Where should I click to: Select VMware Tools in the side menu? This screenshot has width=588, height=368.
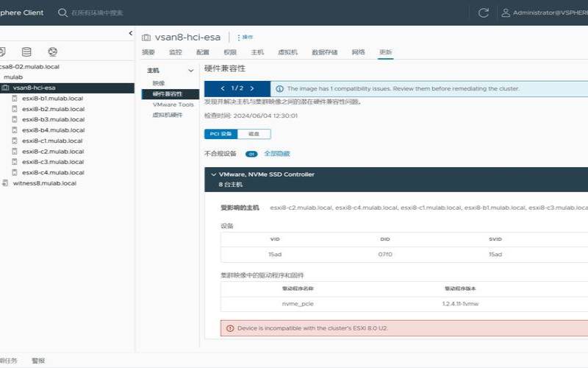pos(173,105)
